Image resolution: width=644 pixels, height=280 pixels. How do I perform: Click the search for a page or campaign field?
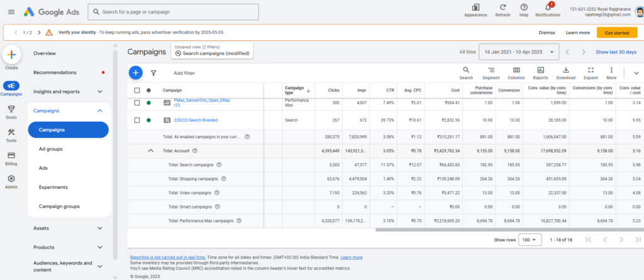[x=174, y=12]
